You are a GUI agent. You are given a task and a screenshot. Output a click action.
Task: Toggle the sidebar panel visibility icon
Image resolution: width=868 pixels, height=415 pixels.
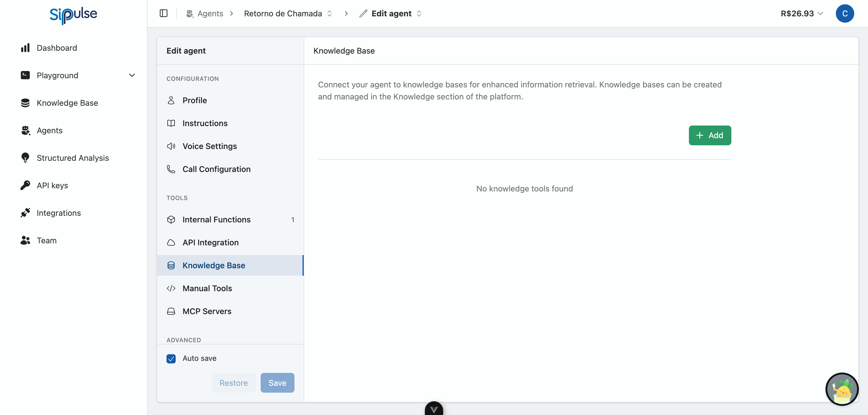[164, 13]
